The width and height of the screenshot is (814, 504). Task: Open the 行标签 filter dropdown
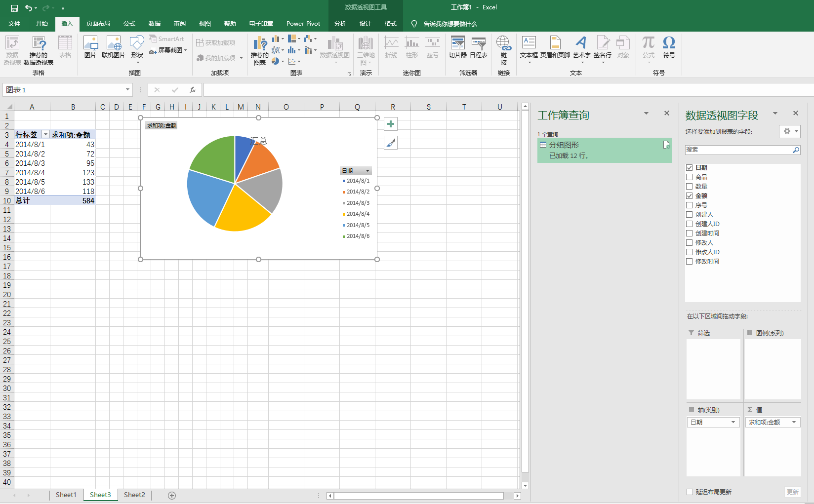pyautogui.click(x=45, y=135)
